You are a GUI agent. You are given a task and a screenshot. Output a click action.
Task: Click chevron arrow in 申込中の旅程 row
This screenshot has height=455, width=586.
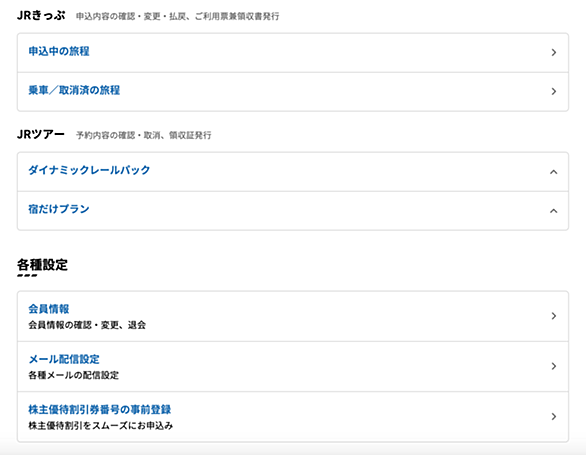coord(554,52)
